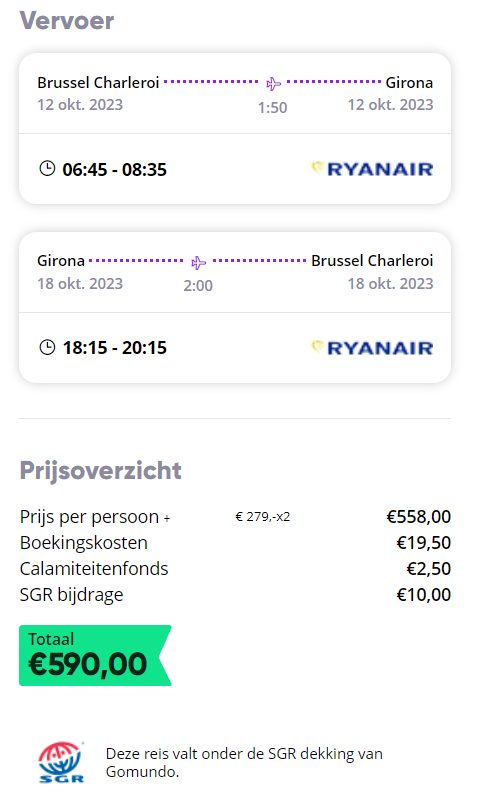Click the Prijsoverzicht heading
Viewport: 477px width, 797px height.
click(x=100, y=471)
